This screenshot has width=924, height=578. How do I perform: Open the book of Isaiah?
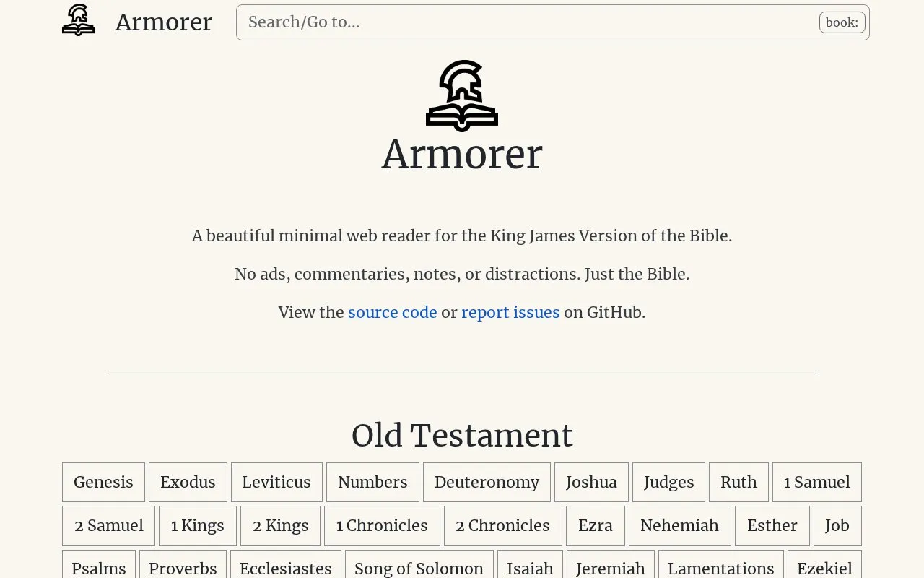click(530, 564)
